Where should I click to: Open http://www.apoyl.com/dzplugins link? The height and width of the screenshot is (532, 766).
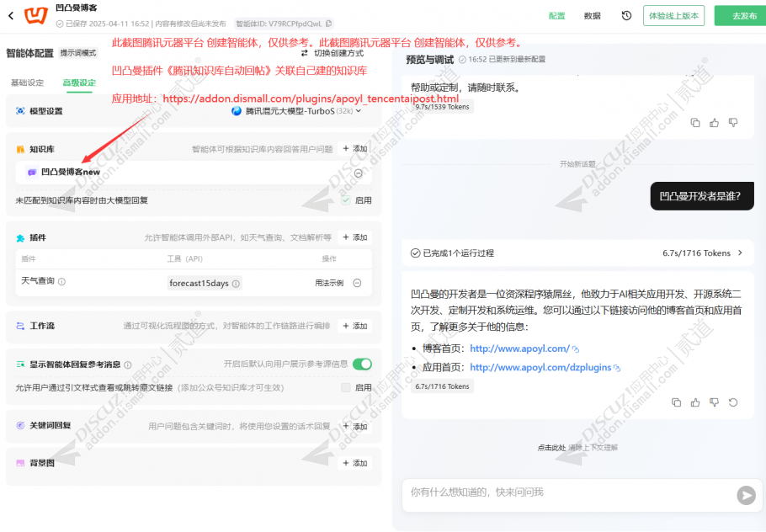[x=540, y=367]
